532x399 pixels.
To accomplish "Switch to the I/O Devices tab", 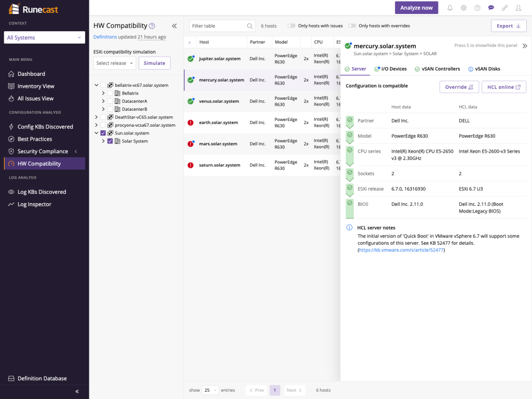I will point(391,69).
